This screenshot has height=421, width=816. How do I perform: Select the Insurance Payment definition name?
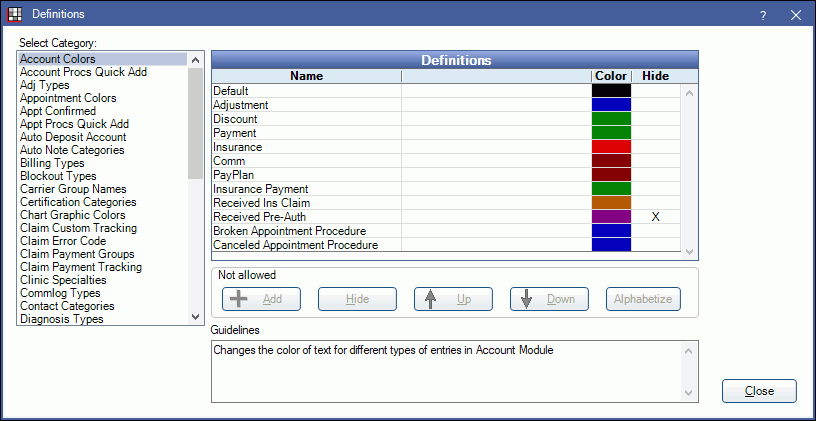coord(261,189)
